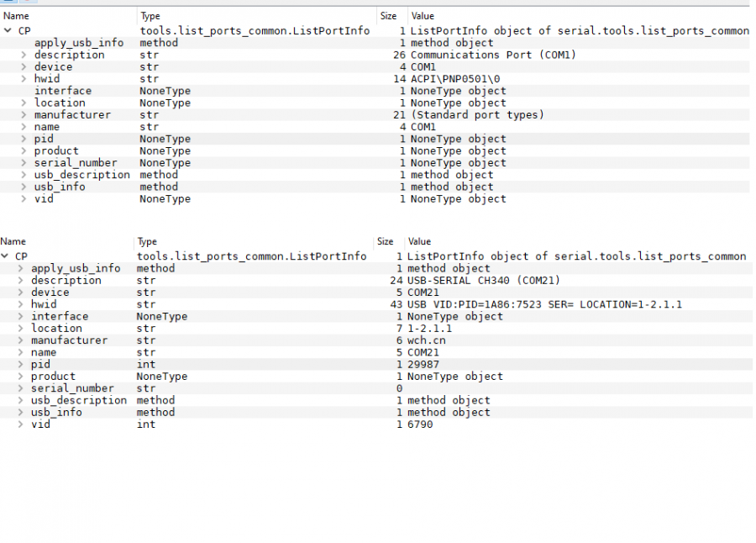The height and width of the screenshot is (543, 756).
Task: Click the Type column header in upper panel
Action: pyautogui.click(x=150, y=16)
